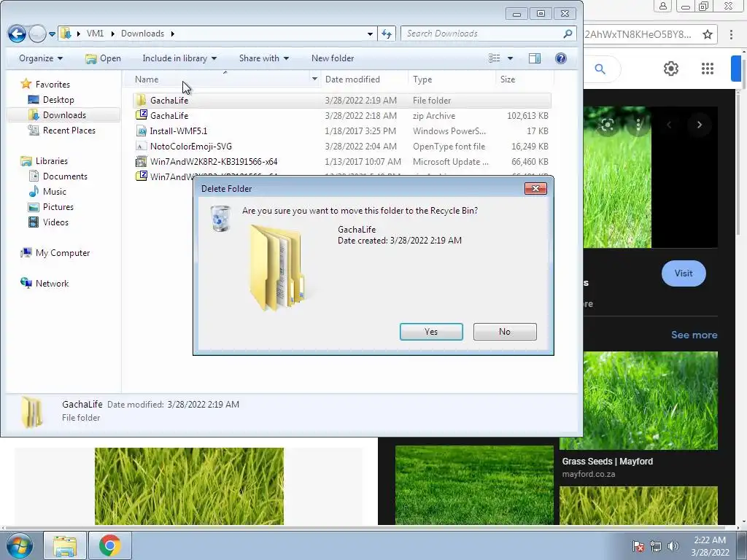Click the Chrome taskbar icon
747x560 pixels.
click(x=109, y=545)
